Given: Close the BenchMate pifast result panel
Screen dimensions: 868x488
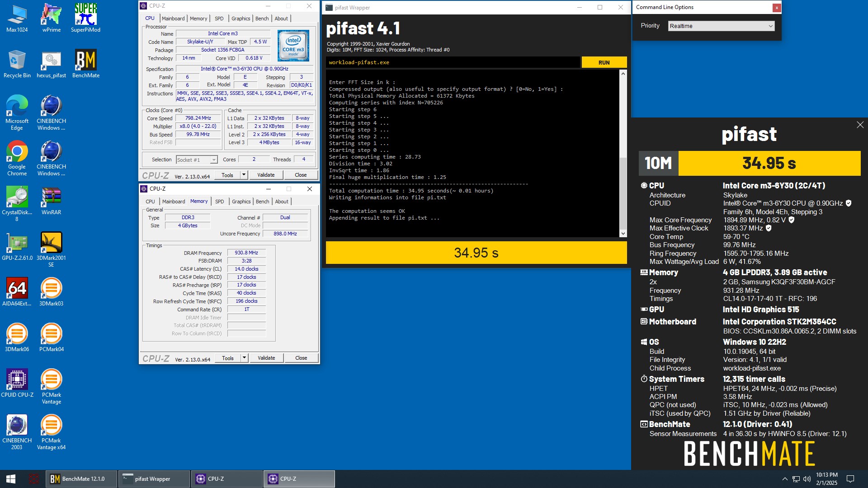Looking at the screenshot, I should [860, 125].
